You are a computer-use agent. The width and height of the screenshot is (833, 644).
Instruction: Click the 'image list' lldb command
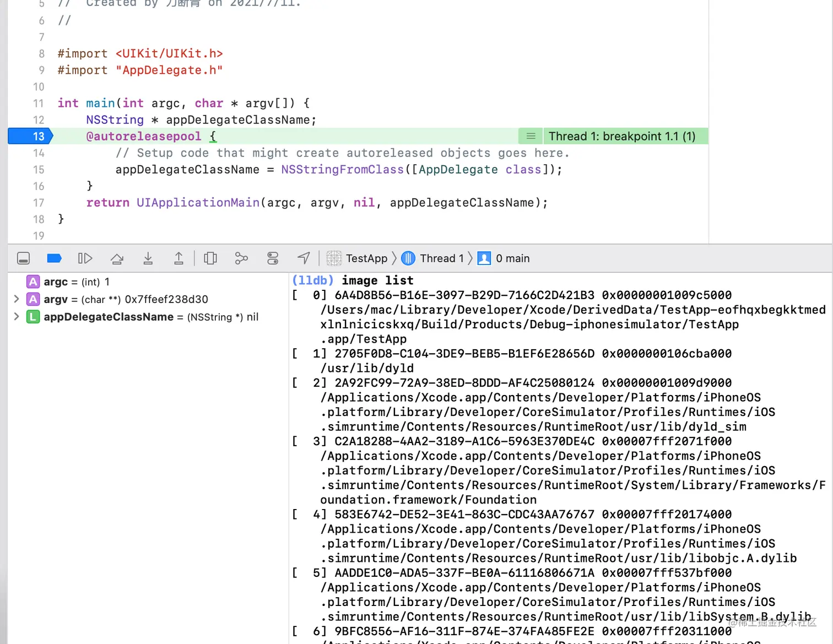(377, 280)
